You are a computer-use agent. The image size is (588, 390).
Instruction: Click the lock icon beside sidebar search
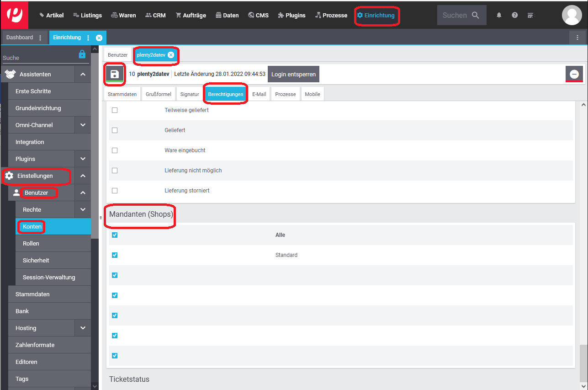click(82, 54)
